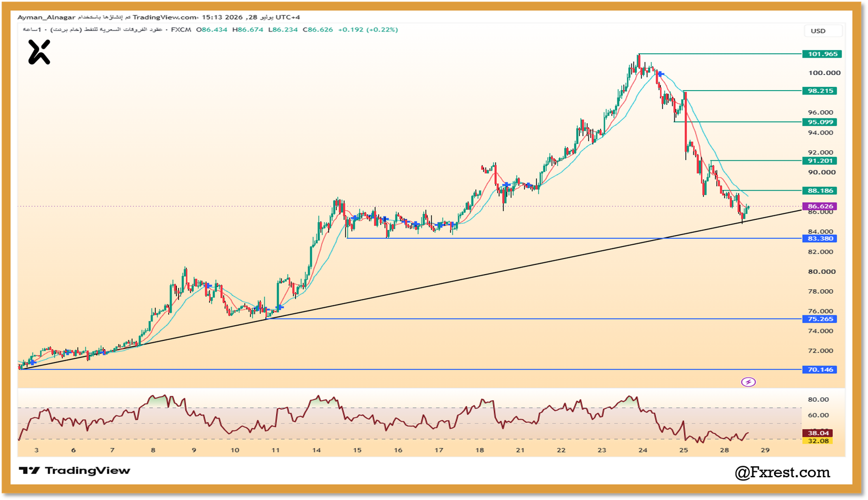Click the RSI scale value 80.00
Image resolution: width=868 pixels, height=500 pixels.
point(818,400)
